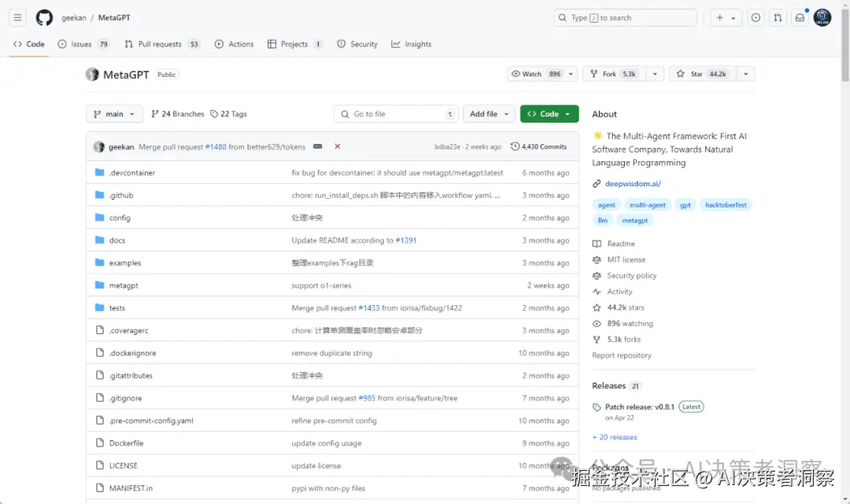Open pull request #1488 link
The width and height of the screenshot is (850, 504).
[x=216, y=147]
